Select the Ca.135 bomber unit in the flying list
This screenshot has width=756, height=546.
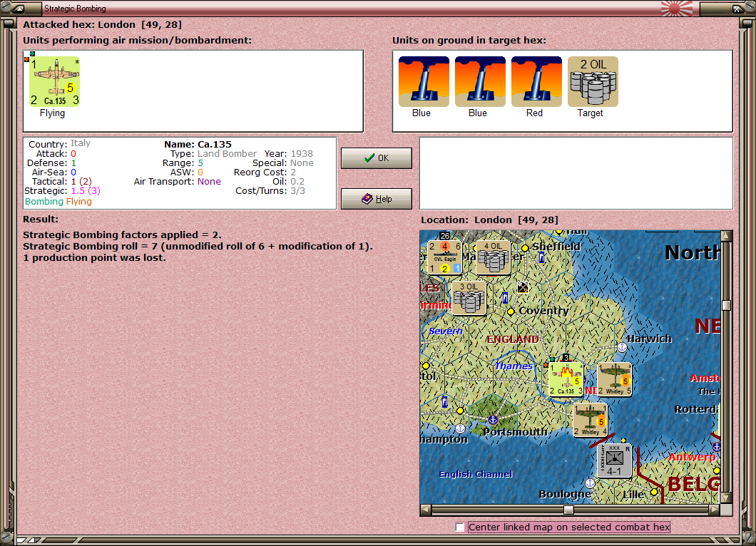54,81
